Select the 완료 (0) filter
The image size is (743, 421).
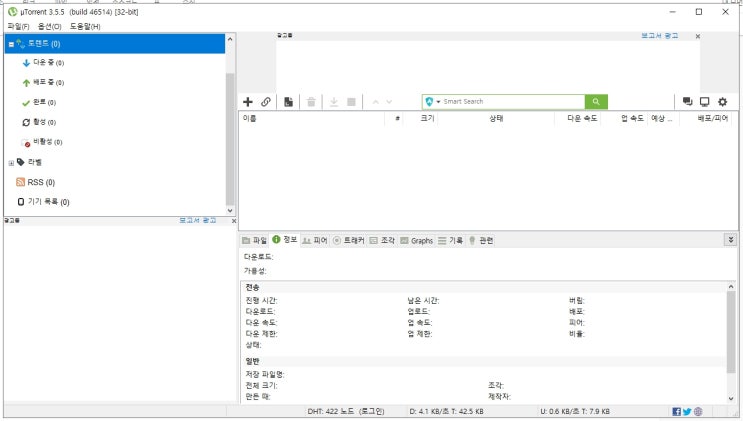click(39, 102)
